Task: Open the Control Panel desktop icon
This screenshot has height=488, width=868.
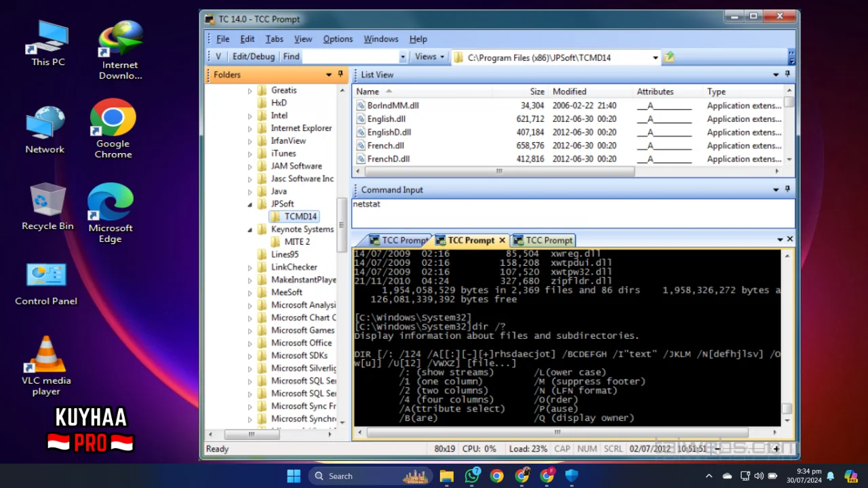Action: (46, 283)
